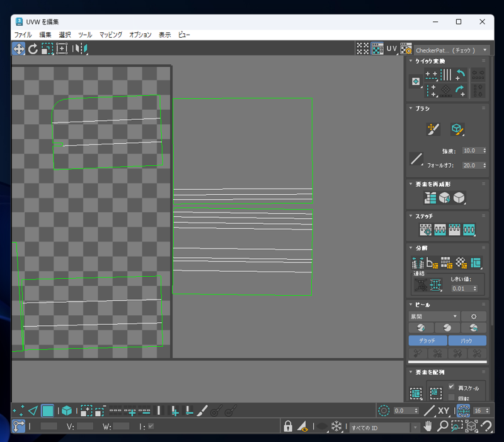Click the Set Pivot icon in Quick Transform
The width and height of the screenshot is (504, 442).
(x=416, y=81)
